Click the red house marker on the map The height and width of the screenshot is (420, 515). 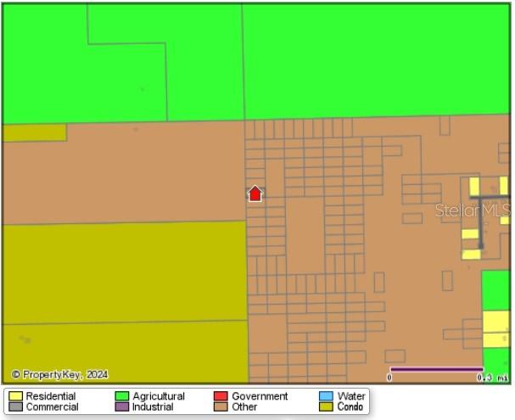255,193
